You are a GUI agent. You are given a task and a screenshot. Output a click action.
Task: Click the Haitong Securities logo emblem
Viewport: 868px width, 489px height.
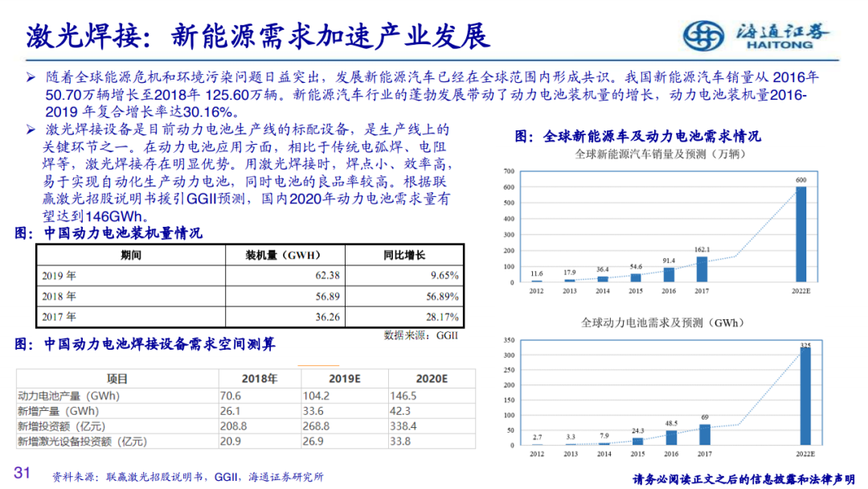tap(702, 35)
